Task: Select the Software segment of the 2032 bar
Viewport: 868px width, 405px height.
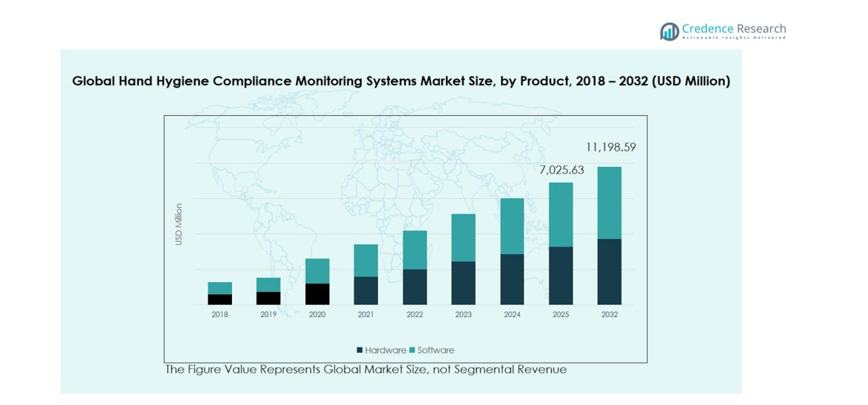Action: [609, 202]
